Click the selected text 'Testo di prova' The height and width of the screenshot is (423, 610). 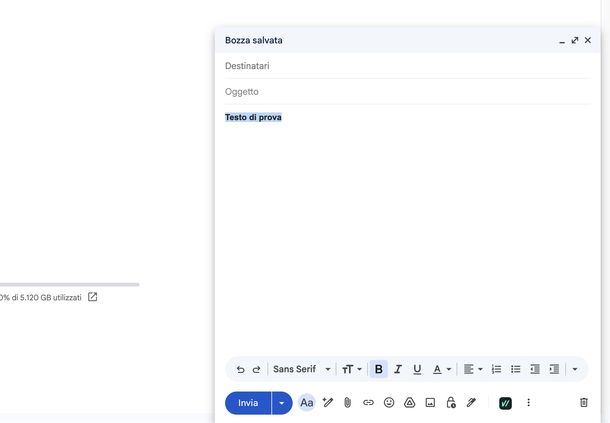point(253,117)
